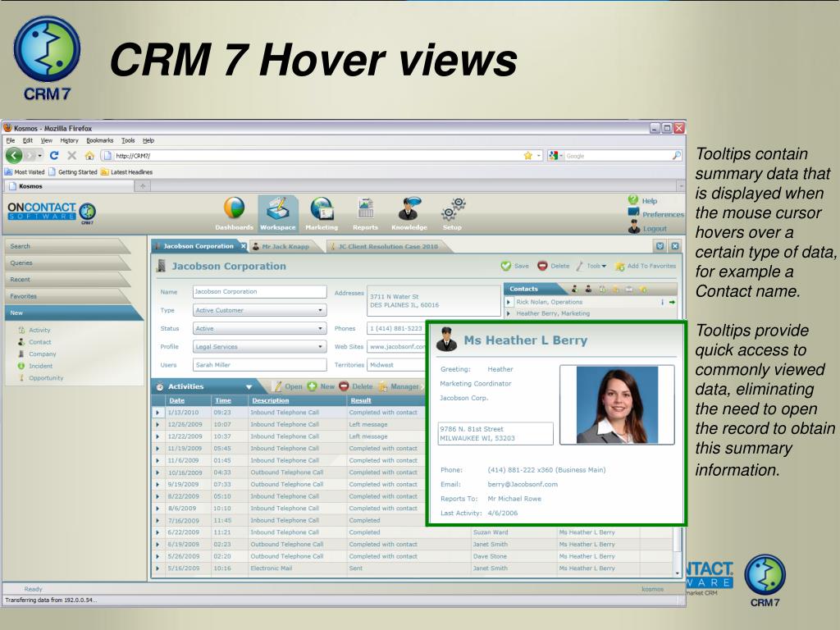Open the Status Active dropdown
This screenshot has height=630, width=840.
(260, 328)
